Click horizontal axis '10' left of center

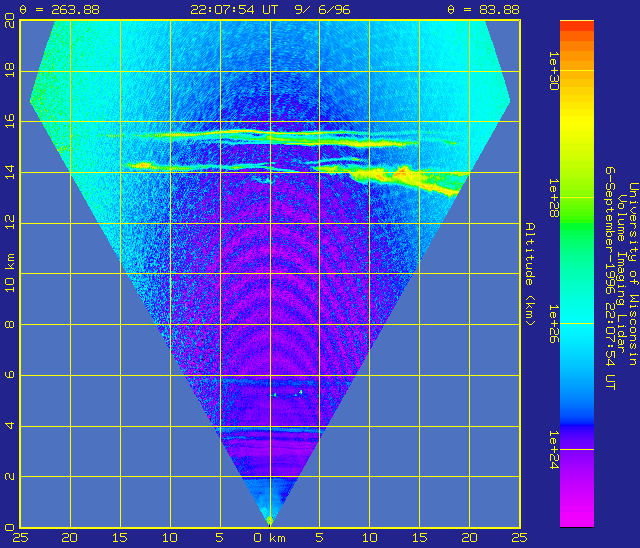pyautogui.click(x=170, y=538)
